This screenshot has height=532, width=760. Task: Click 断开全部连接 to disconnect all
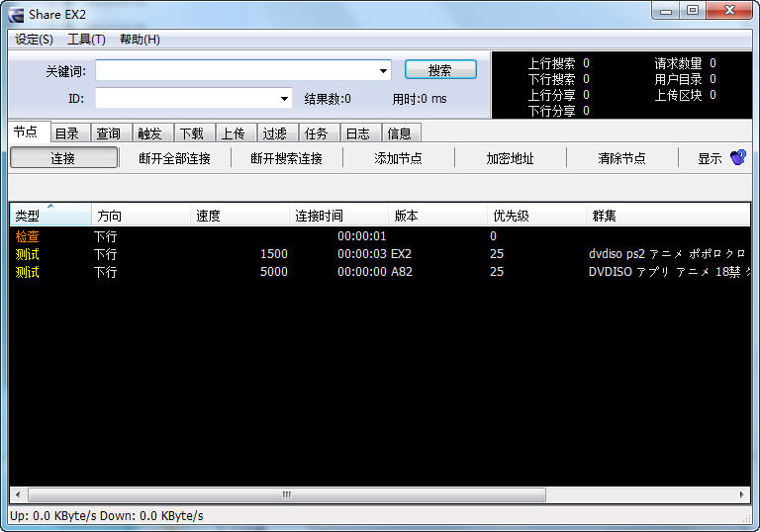[174, 158]
